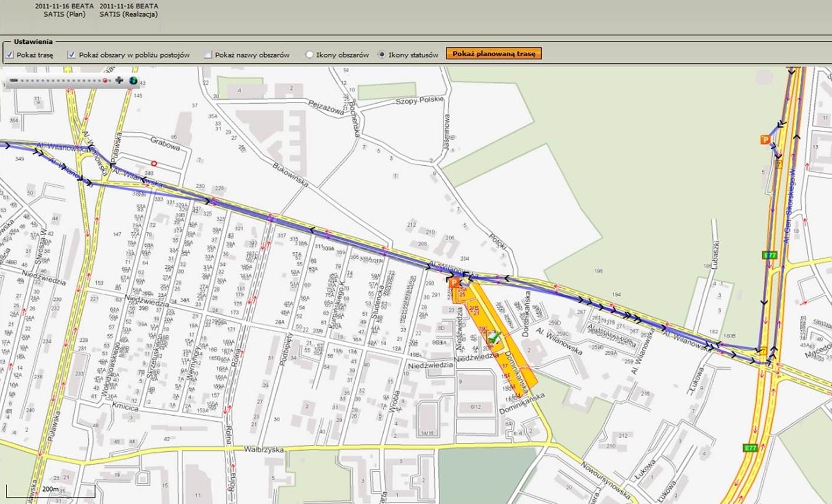Screen dimensions: 832x504
Task: Click the dotted zoom level track
Action: pyautogui.click(x=66, y=80)
